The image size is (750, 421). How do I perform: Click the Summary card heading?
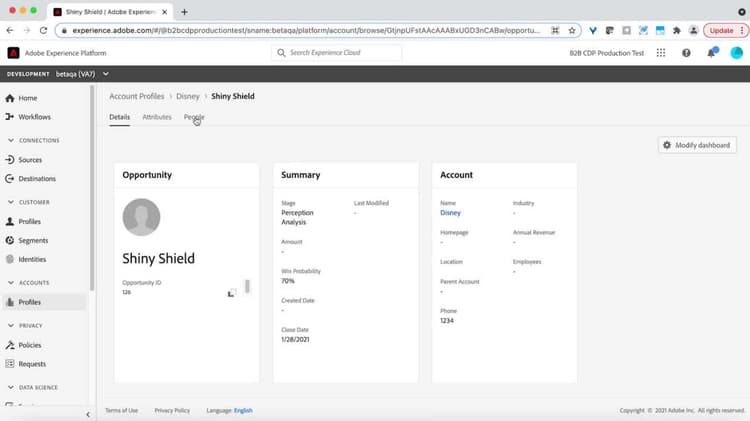tap(301, 175)
